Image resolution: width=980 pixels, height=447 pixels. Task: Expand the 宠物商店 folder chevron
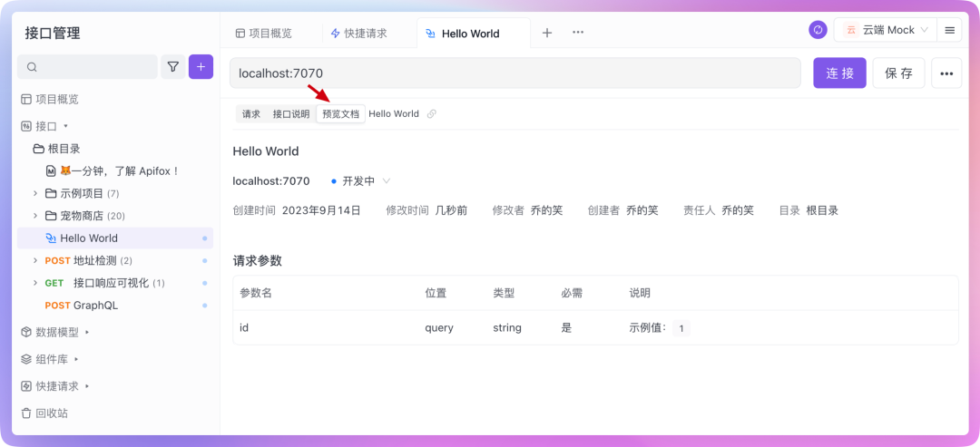(35, 216)
